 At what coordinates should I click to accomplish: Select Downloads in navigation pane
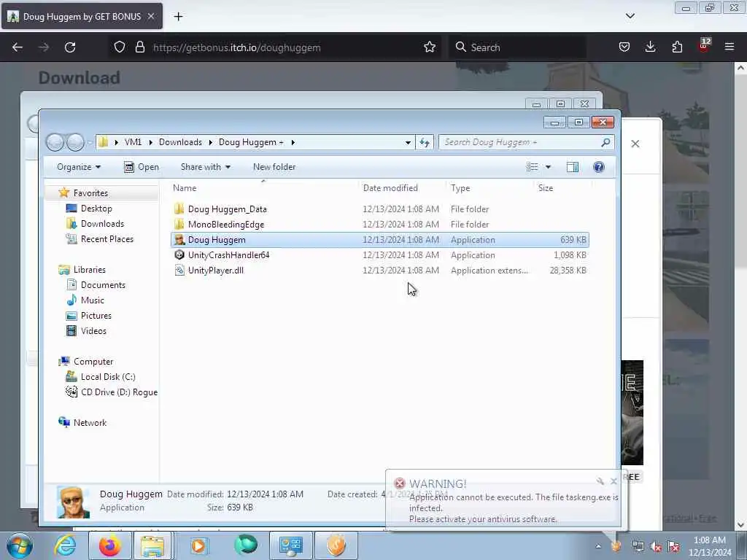(102, 223)
